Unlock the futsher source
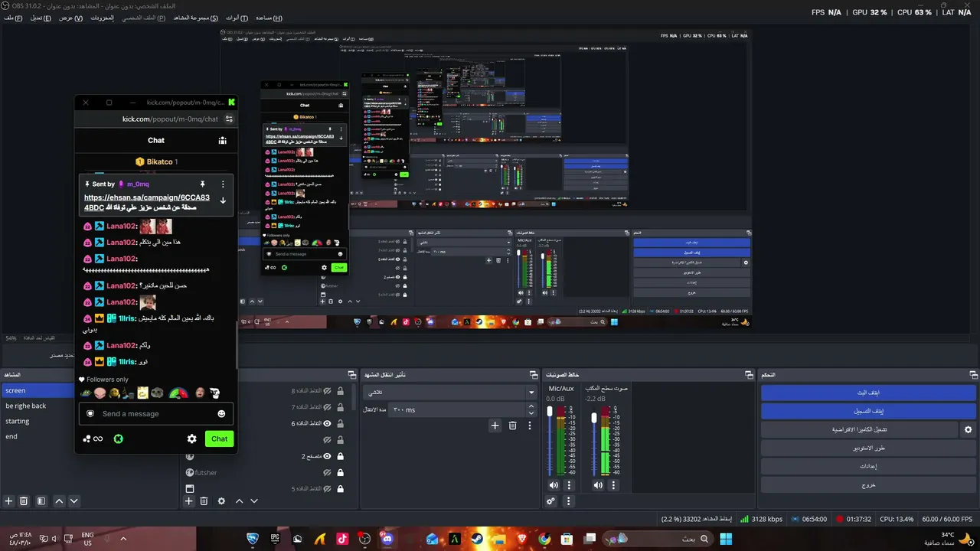This screenshot has height=551, width=980. [x=340, y=472]
